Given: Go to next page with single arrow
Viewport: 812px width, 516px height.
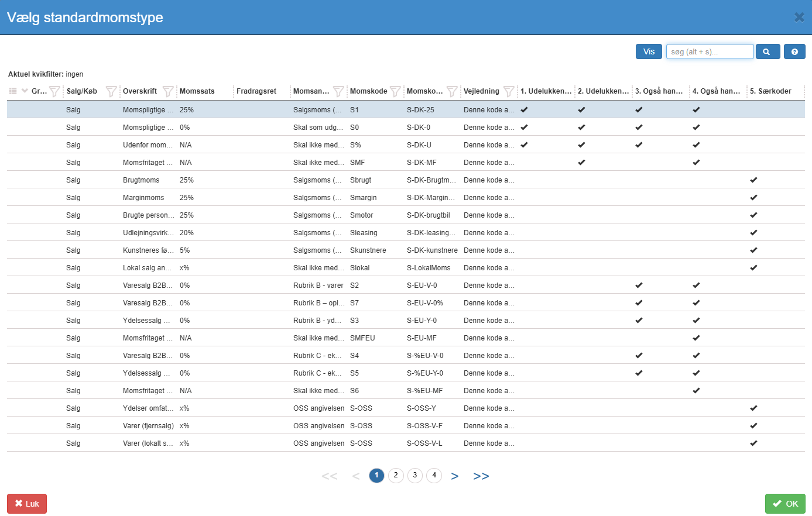Looking at the screenshot, I should [455, 476].
